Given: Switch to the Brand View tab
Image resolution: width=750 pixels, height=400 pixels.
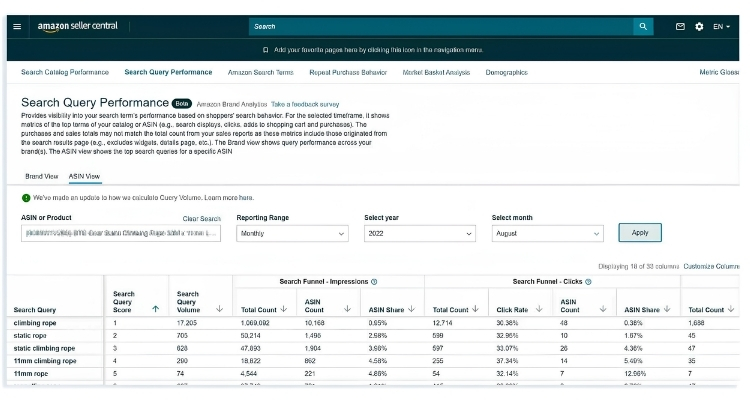Looking at the screenshot, I should pyautogui.click(x=42, y=176).
